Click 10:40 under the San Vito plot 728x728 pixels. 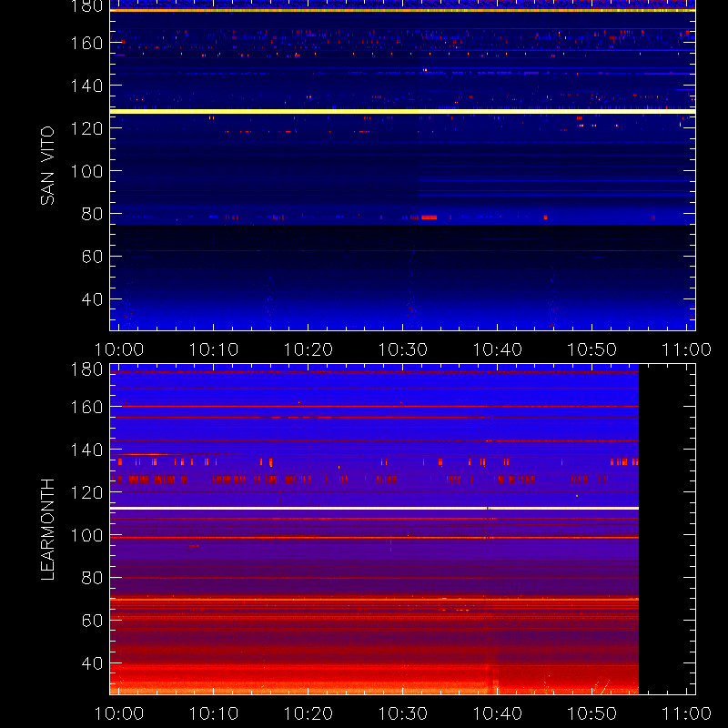497,349
